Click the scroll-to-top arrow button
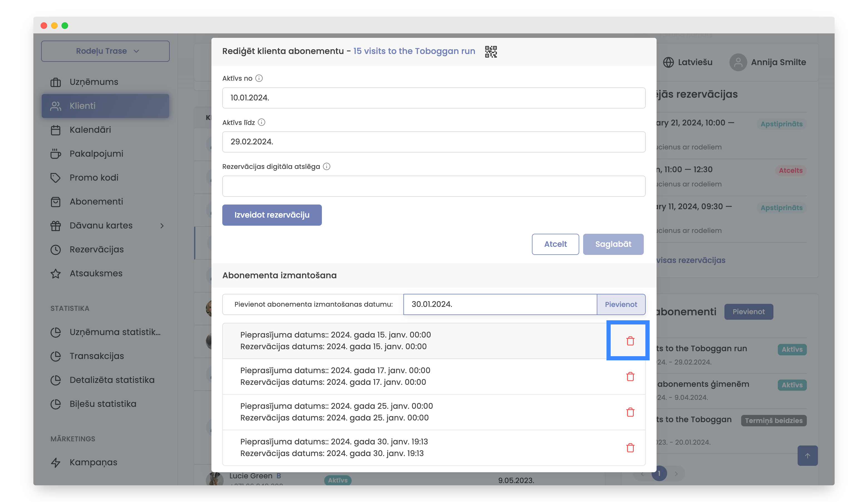The height and width of the screenshot is (502, 868). tap(807, 456)
